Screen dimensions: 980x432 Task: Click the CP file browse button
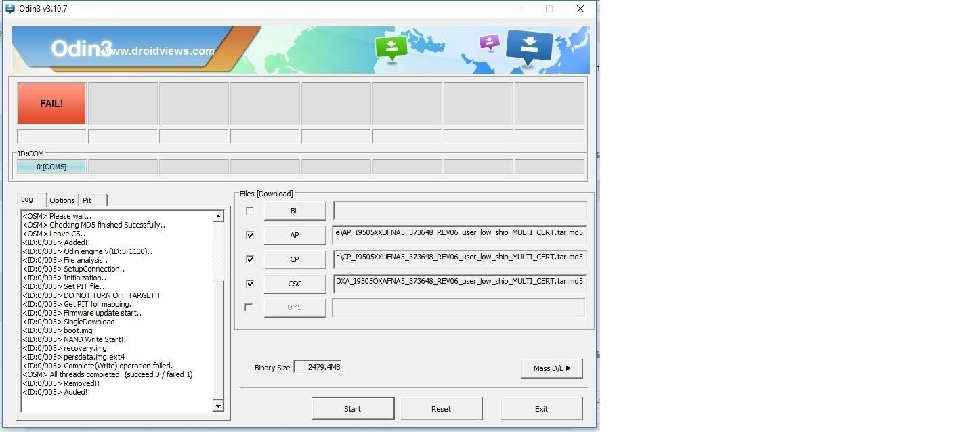pyautogui.click(x=295, y=259)
